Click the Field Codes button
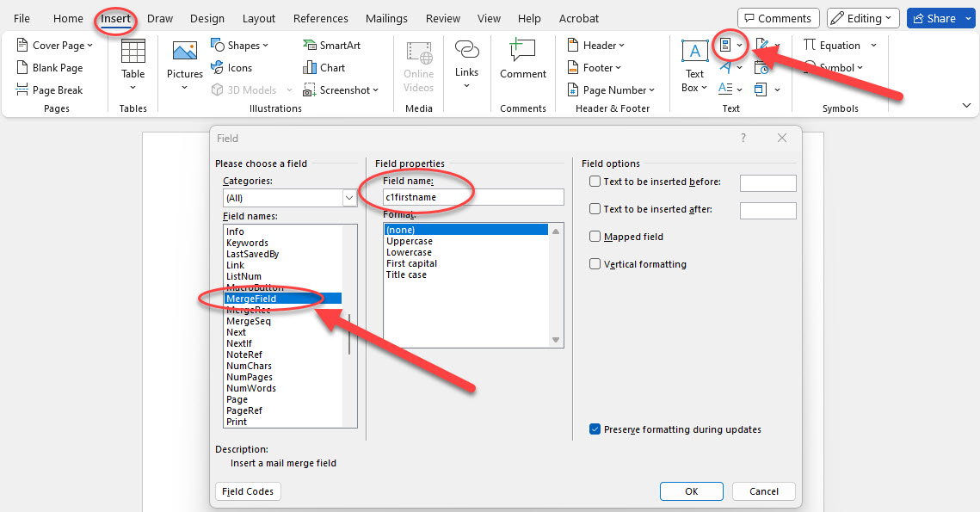Viewport: 980px width, 512px height. pyautogui.click(x=248, y=491)
